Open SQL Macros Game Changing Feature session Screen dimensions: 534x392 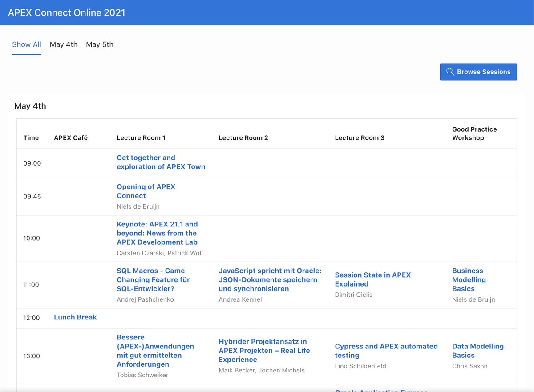[x=153, y=279]
